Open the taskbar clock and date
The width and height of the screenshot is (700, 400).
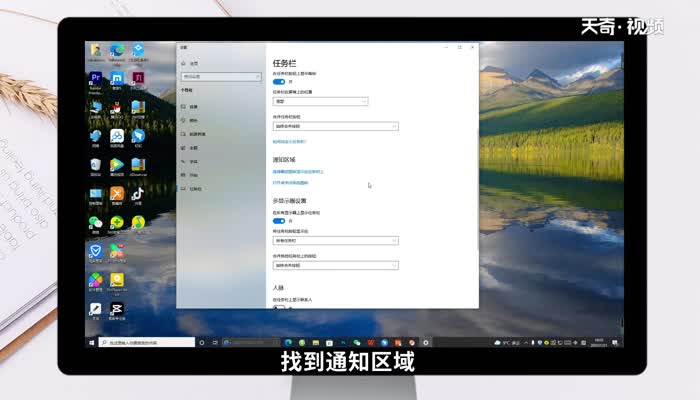[599, 342]
